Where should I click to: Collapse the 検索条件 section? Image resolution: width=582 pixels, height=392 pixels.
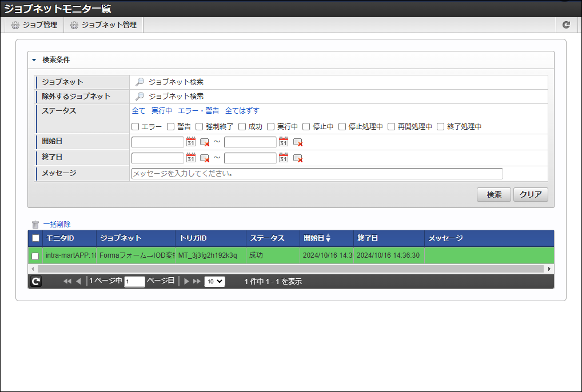[34, 59]
